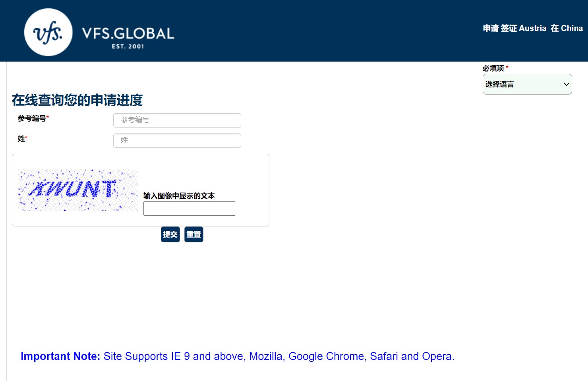Open the 选择语言 language dropdown

[522, 84]
